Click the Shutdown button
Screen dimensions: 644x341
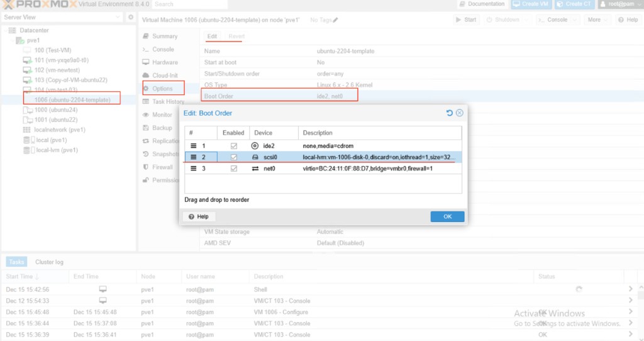click(503, 20)
